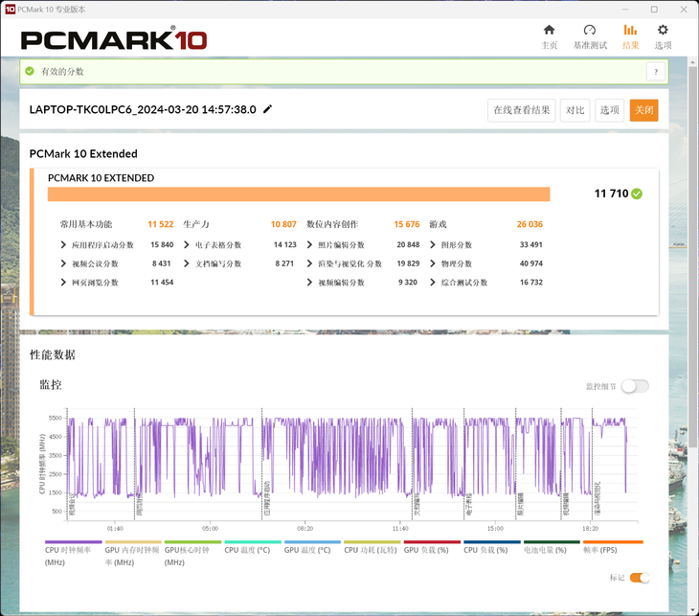Click the 生产力 score 10 807
This screenshot has width=699, height=616.
click(x=283, y=224)
